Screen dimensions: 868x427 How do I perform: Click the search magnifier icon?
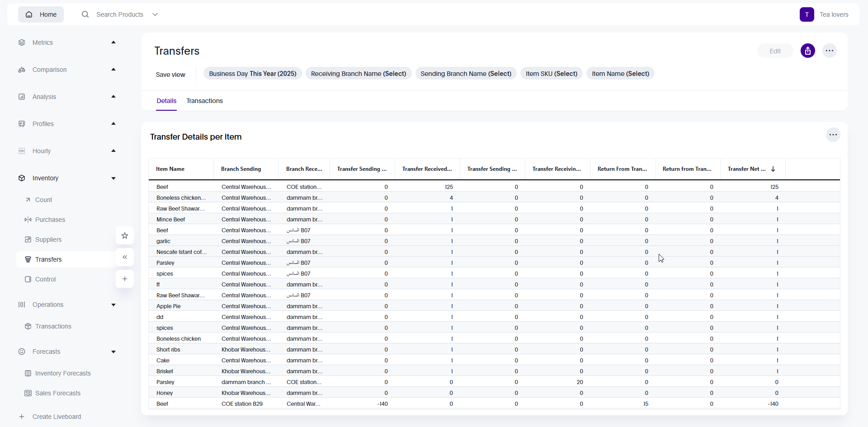tap(85, 14)
